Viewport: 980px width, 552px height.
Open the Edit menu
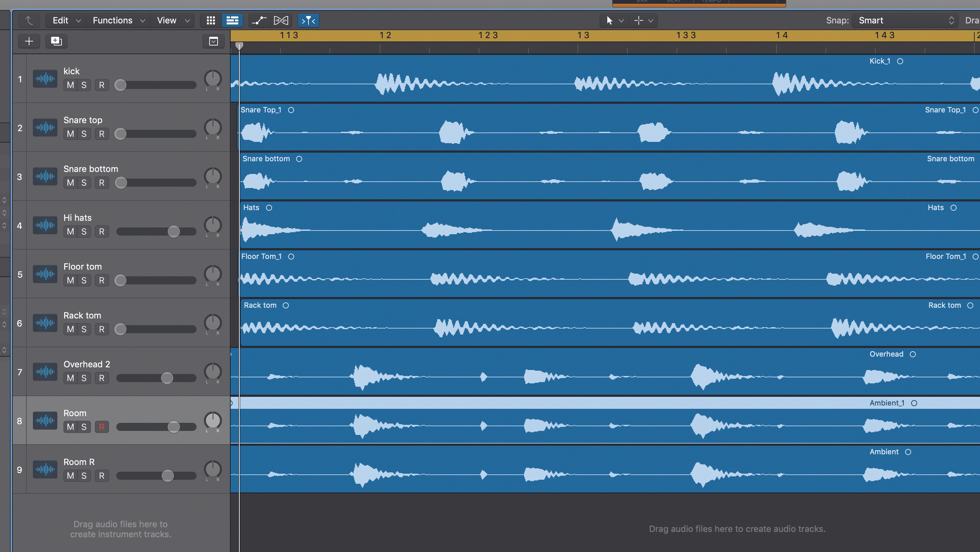tap(66, 20)
